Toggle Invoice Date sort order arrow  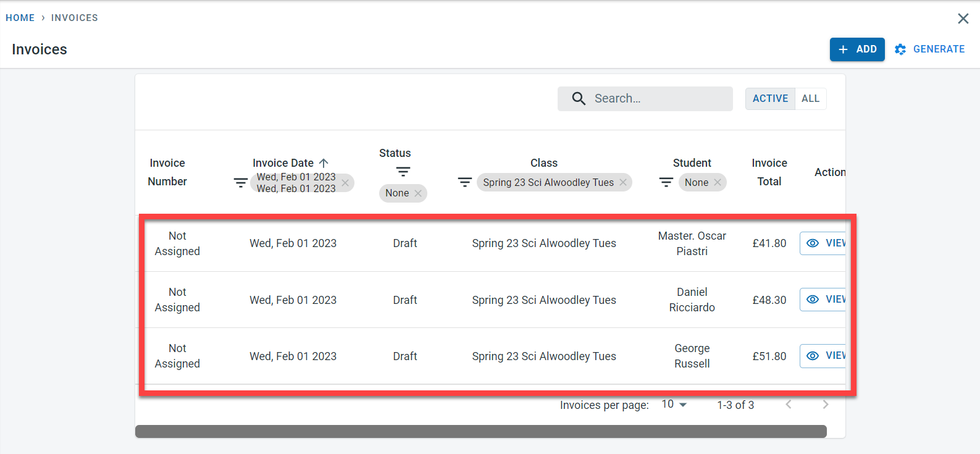324,163
